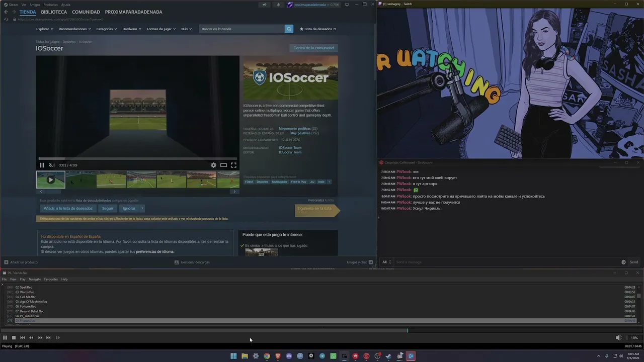Go forward in Steam navigation

tap(14, 12)
